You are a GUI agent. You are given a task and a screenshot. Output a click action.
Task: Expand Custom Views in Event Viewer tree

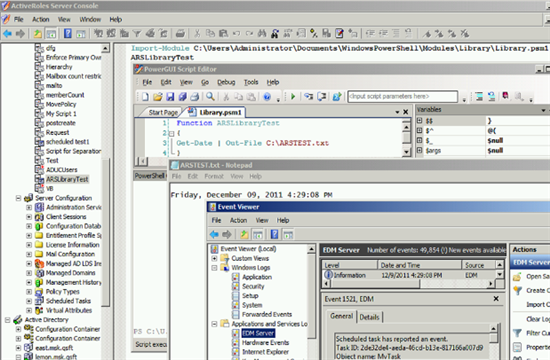[214, 259]
